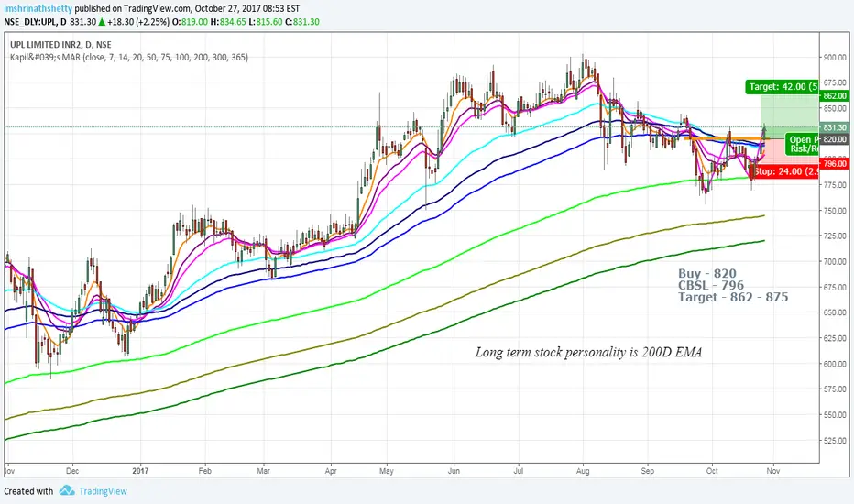Click the 'Long term stock personality is 200D EMA' note

point(589,352)
